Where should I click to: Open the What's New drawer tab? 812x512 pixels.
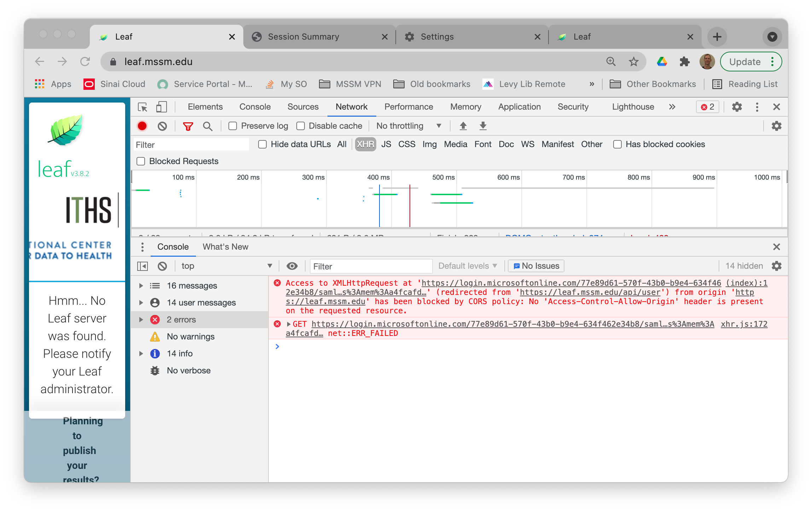[x=225, y=247]
